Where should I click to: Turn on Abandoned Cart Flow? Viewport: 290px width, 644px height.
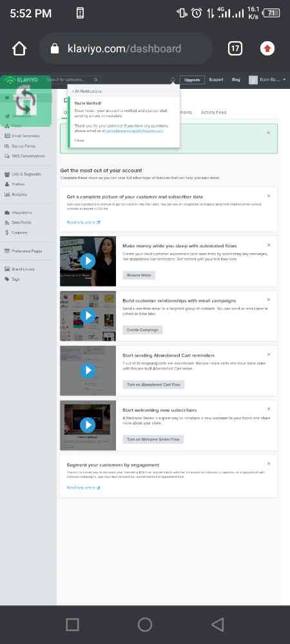pos(153,384)
